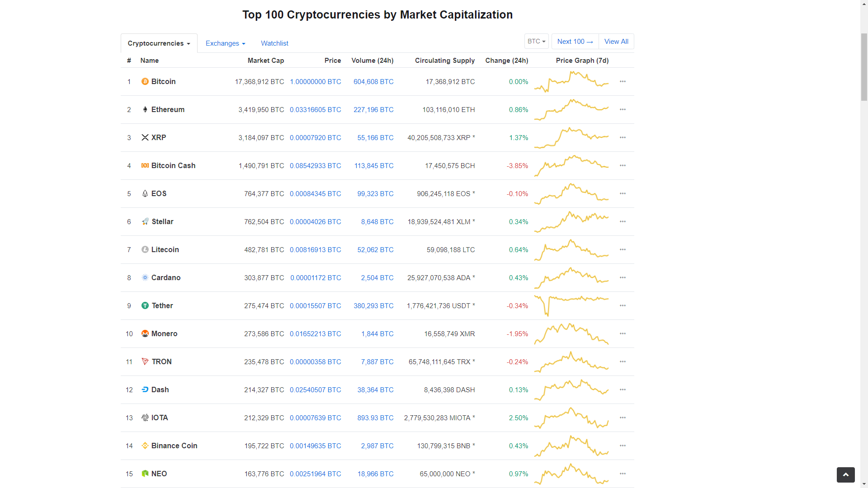This screenshot has width=868, height=488.
Task: Open the more-options dots for Tether row
Action: tap(623, 305)
